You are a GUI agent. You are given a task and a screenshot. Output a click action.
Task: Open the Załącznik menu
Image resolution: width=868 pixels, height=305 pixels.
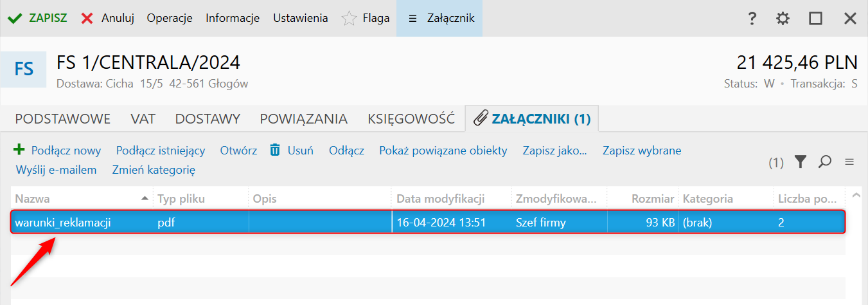point(439,18)
